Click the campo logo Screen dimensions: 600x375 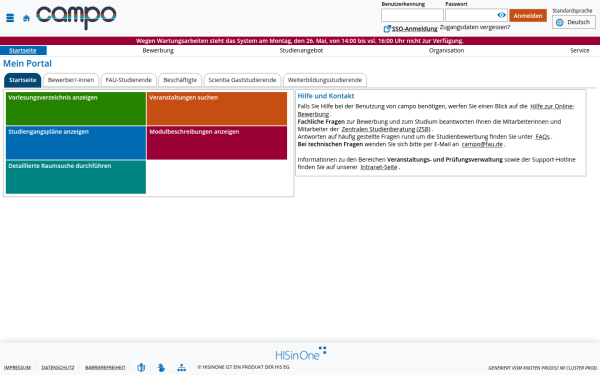tap(76, 18)
